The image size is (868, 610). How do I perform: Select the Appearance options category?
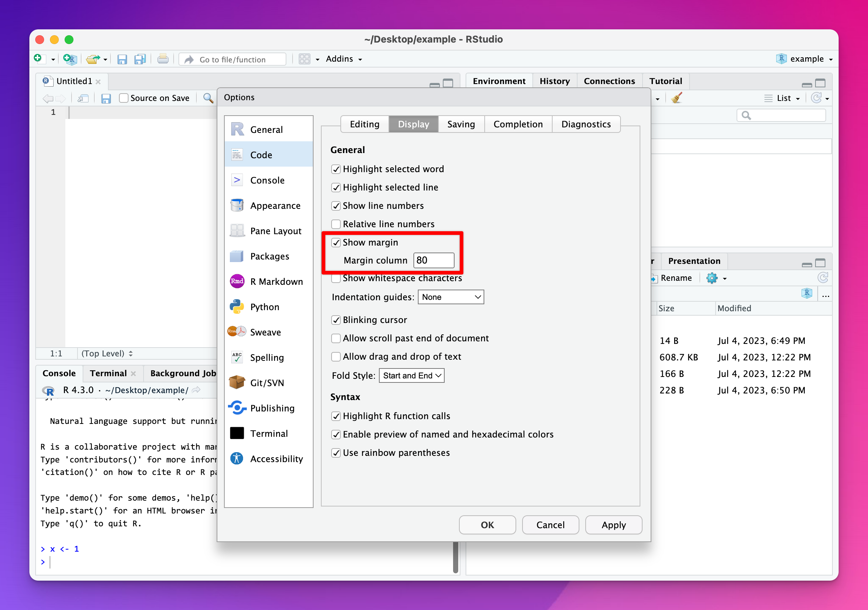268,206
